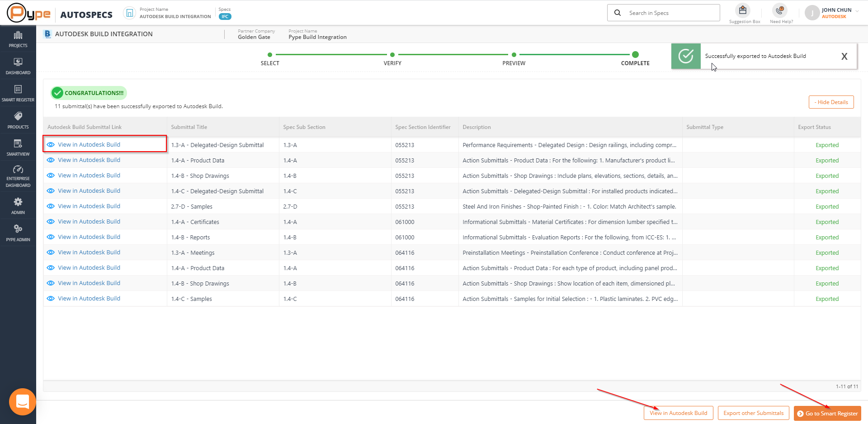Open Admin settings in the sidebar
The height and width of the screenshot is (424, 868).
click(18, 206)
